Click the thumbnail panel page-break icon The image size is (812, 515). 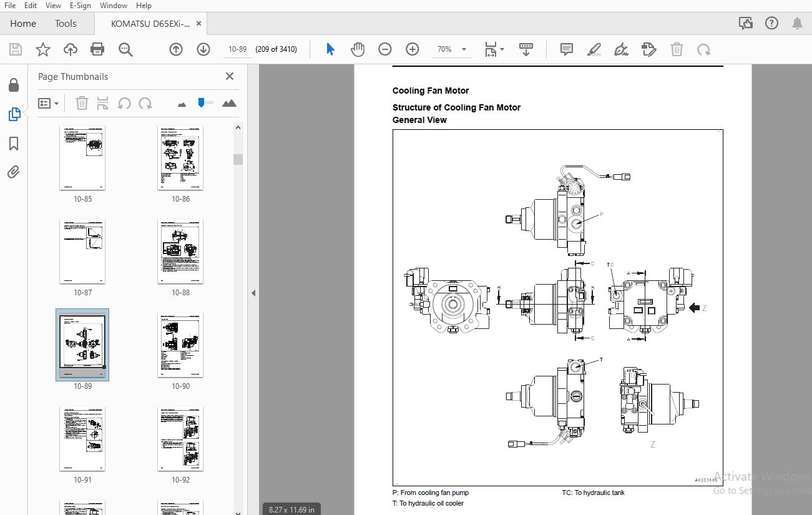click(103, 103)
